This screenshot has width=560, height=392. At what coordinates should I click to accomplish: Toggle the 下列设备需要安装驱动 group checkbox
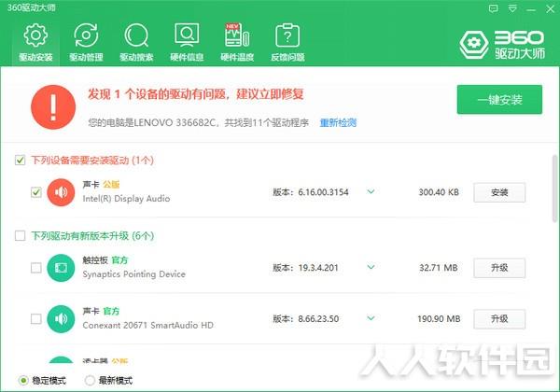(x=20, y=160)
